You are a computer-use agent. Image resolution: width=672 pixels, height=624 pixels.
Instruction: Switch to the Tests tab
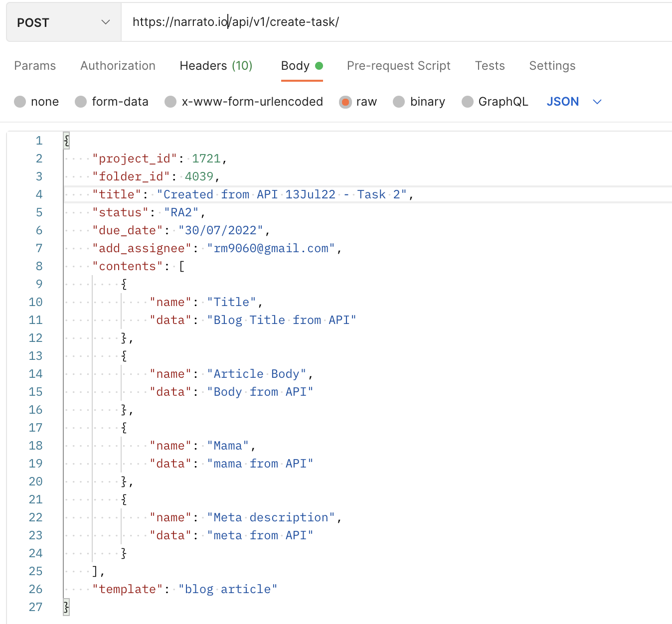click(x=490, y=66)
